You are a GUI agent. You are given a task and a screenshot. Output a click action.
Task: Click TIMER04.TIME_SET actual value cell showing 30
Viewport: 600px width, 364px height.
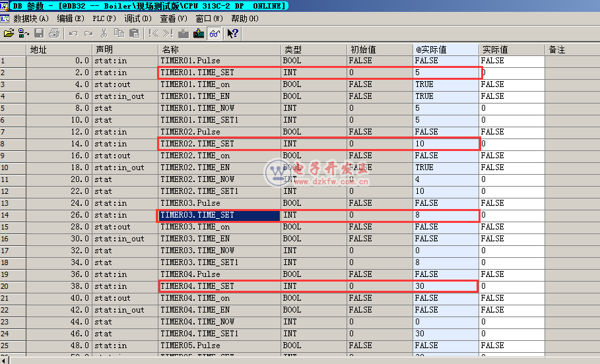pos(446,286)
